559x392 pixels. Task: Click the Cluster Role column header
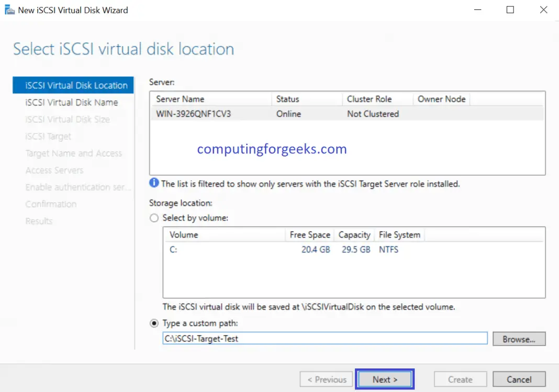click(367, 99)
